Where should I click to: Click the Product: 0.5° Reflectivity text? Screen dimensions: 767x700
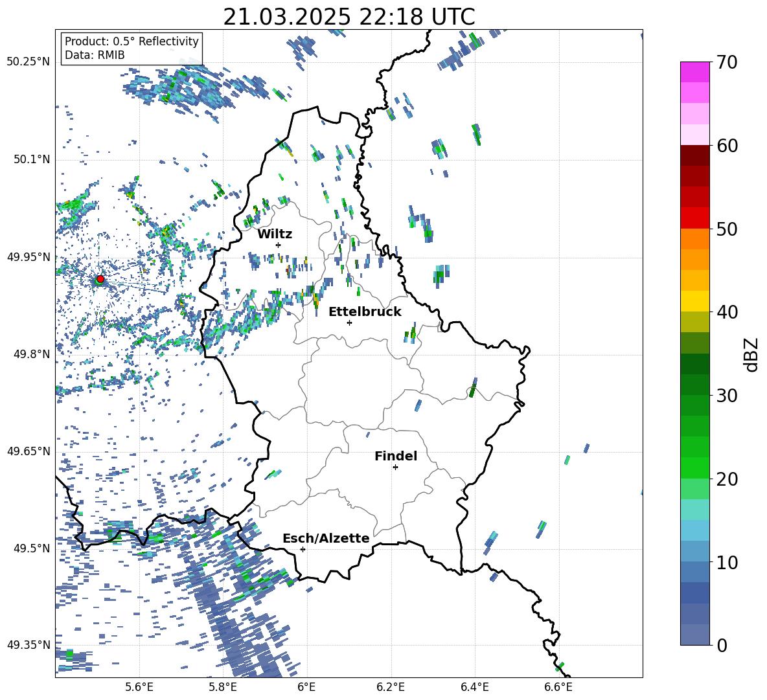point(132,41)
